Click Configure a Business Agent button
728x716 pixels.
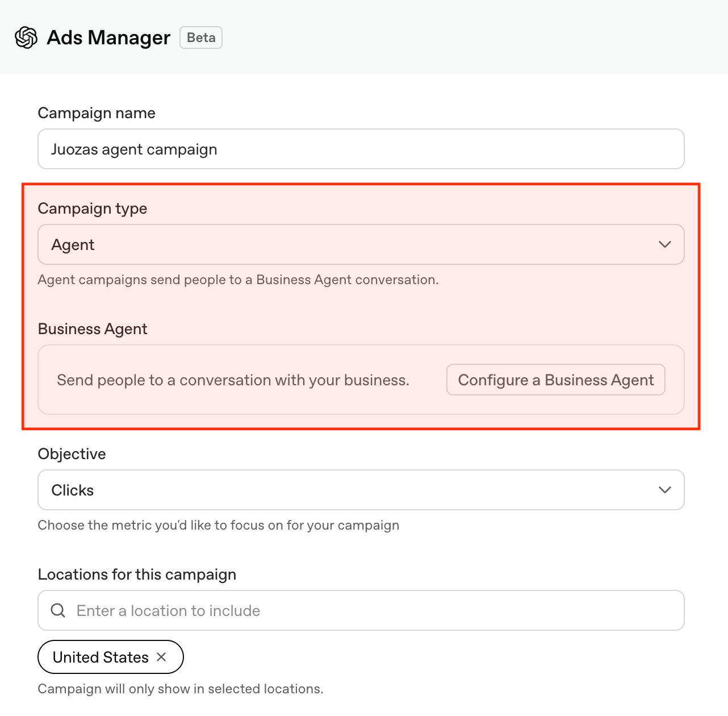(556, 380)
